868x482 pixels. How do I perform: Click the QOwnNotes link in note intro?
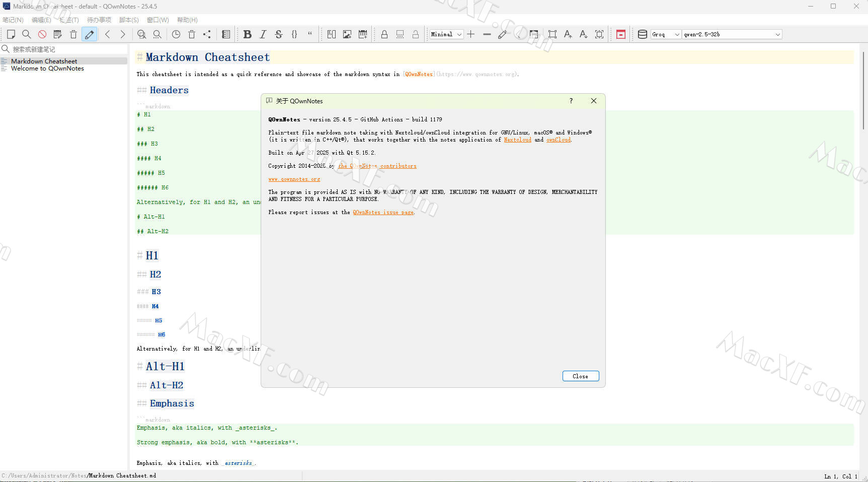pyautogui.click(x=419, y=74)
